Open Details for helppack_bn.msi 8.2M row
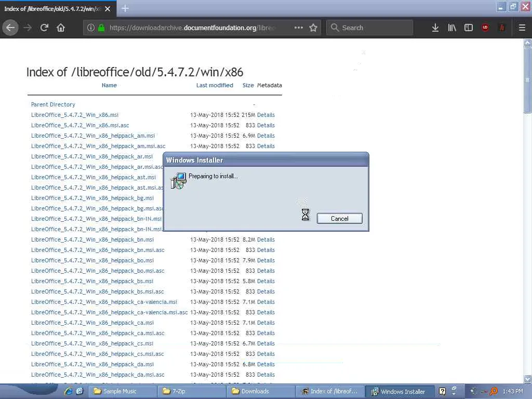This screenshot has width=532, height=399. (x=265, y=240)
